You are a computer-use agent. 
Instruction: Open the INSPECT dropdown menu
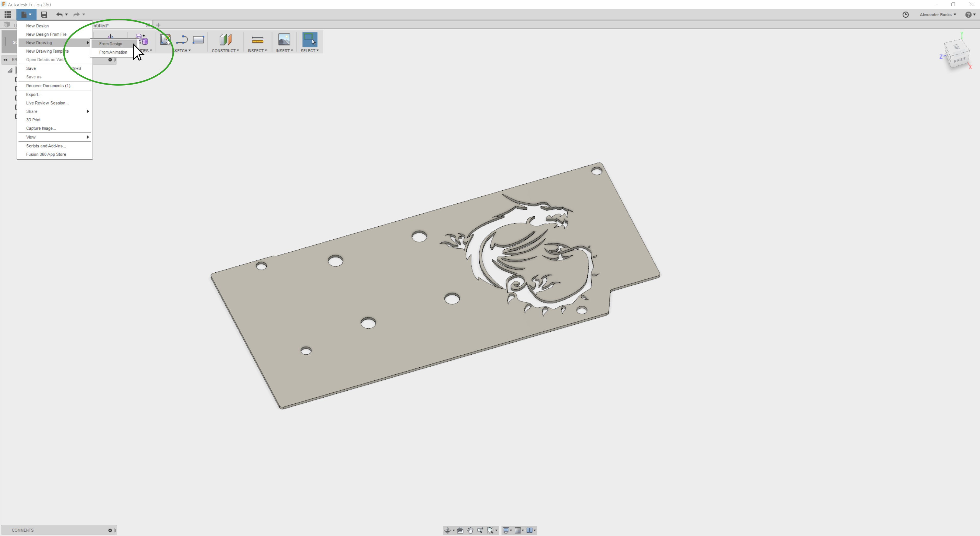[257, 51]
